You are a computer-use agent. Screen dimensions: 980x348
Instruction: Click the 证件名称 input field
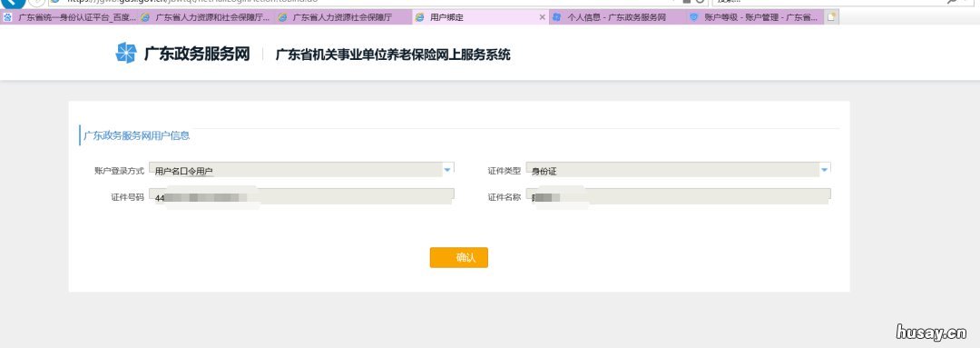tap(678, 196)
